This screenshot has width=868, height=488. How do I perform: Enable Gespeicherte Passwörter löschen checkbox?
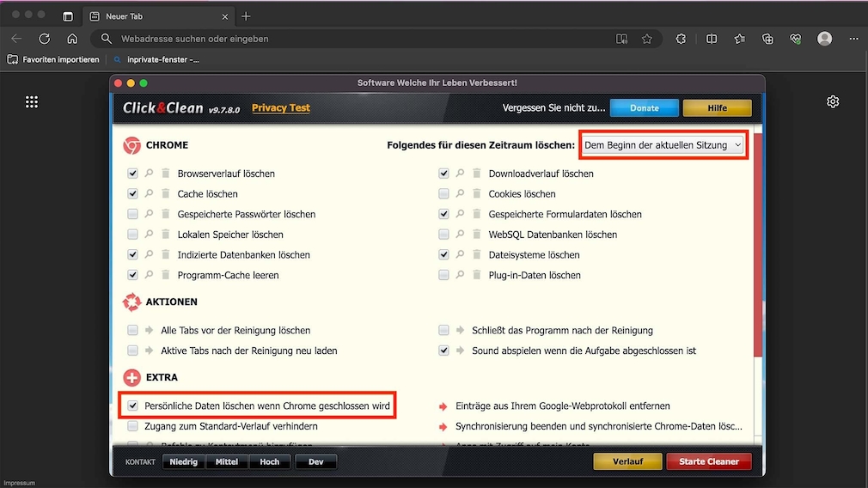132,214
